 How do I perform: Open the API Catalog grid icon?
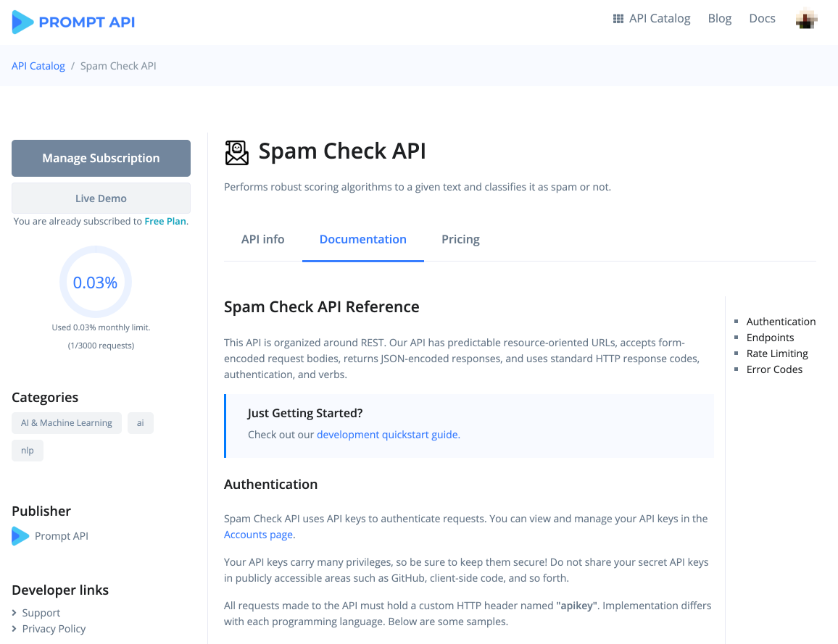click(618, 19)
